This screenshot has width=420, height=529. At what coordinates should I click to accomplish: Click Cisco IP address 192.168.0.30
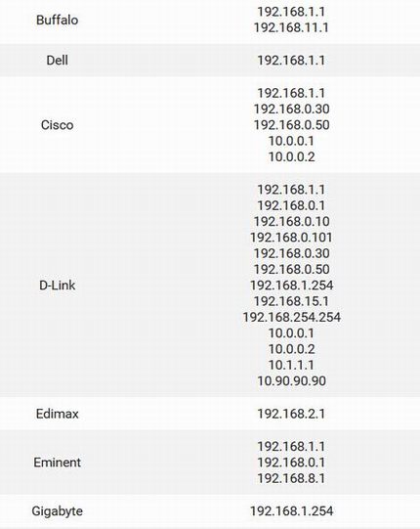[292, 109]
